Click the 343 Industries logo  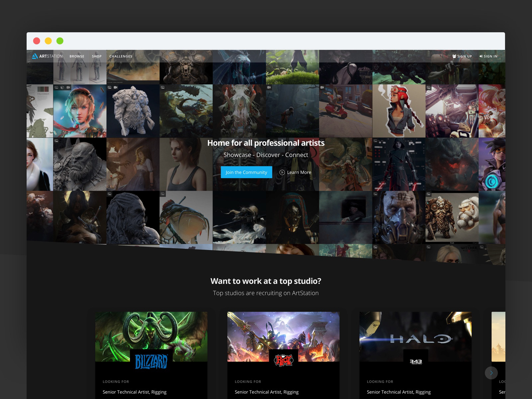pos(416,362)
